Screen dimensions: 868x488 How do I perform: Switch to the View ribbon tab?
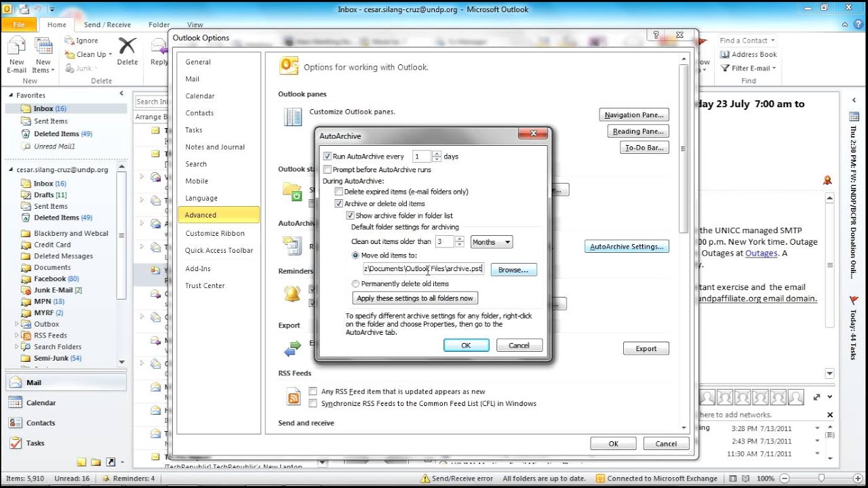click(x=195, y=25)
